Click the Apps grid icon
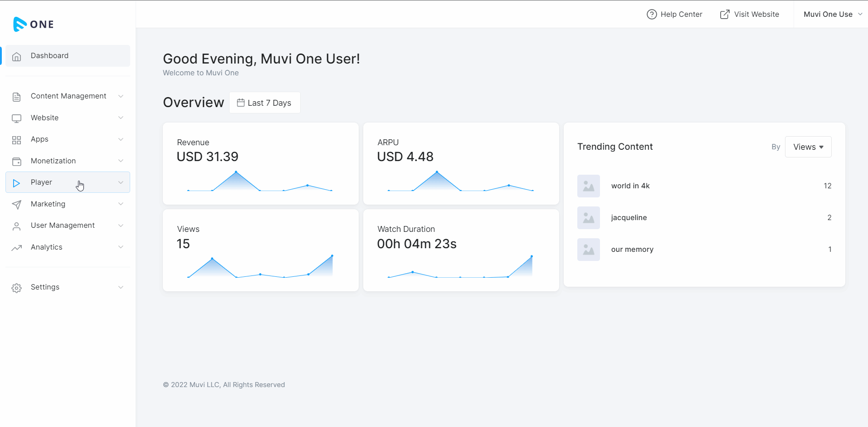The image size is (868, 427). pos(17,140)
